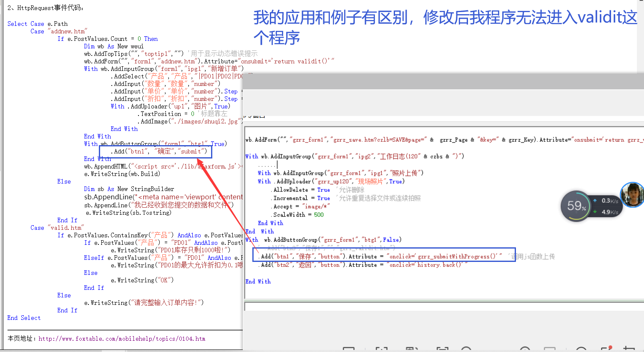This screenshot has width=644, height=352.
Task: Click the 'Select Case e.Path' line
Action: [x=38, y=24]
